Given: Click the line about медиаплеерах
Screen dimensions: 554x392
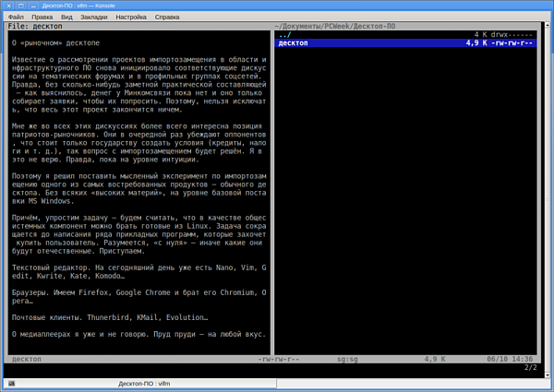Looking at the screenshot, I should (138, 334).
